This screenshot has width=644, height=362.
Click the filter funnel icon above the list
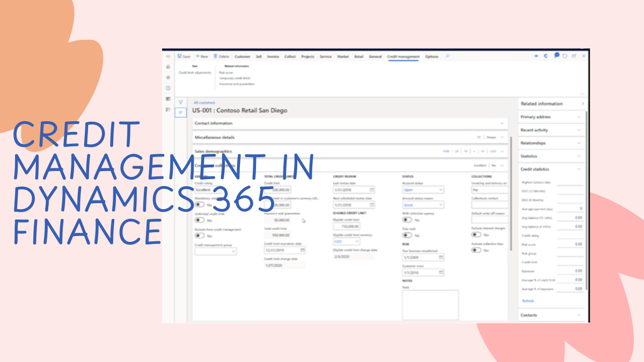[x=181, y=102]
